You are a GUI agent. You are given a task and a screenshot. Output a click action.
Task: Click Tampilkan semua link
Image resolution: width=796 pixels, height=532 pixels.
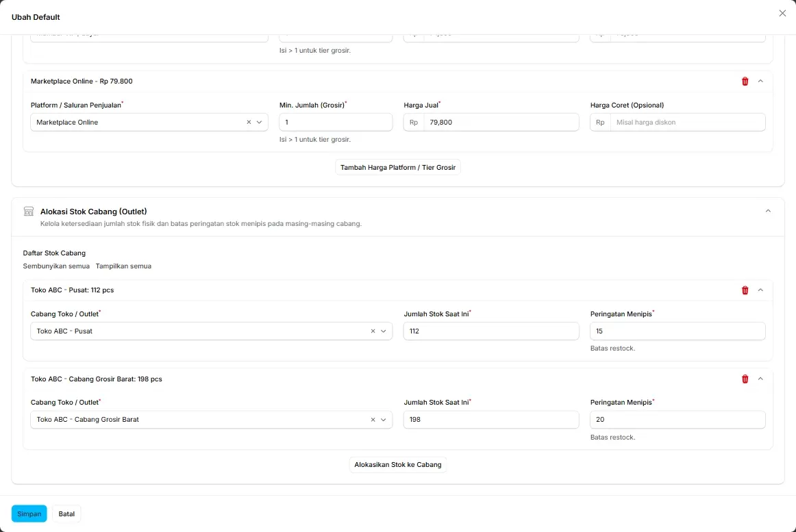pyautogui.click(x=123, y=266)
